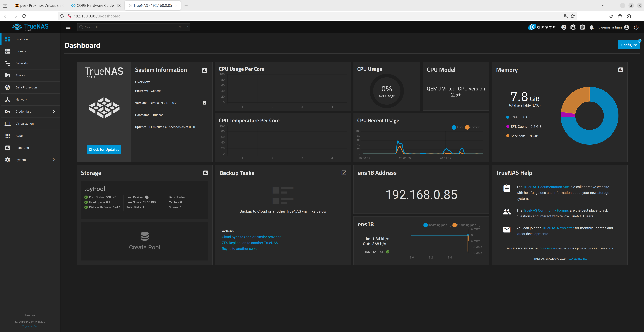Bookmark this page with star icon
Viewport: 644px width, 332px height.
(x=573, y=16)
